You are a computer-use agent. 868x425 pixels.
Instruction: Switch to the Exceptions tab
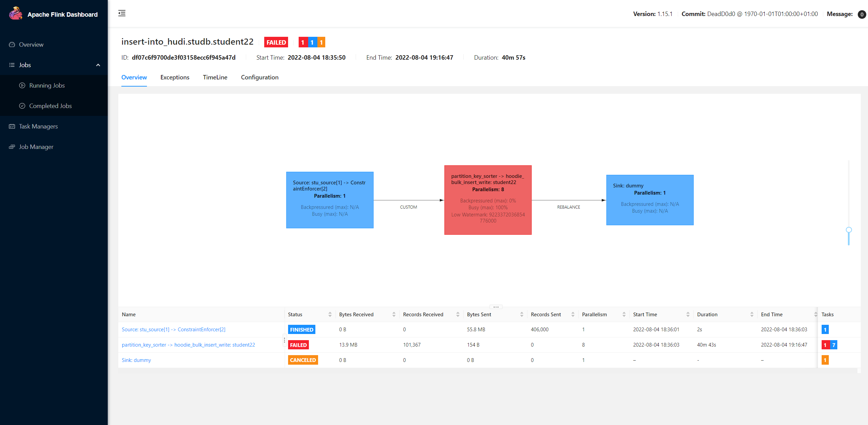coord(175,77)
